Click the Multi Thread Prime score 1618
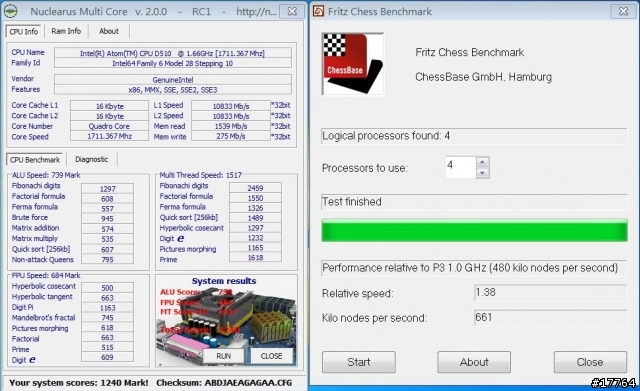 255,258
